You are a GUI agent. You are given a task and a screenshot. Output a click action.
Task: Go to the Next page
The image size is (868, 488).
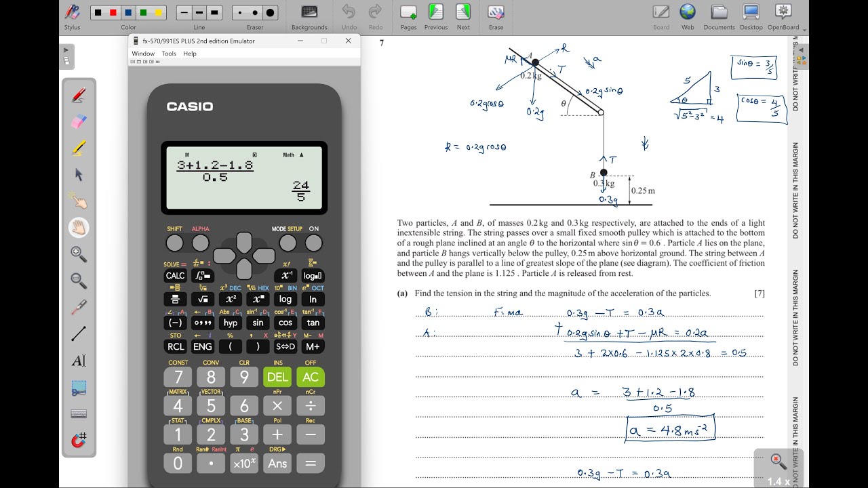(463, 12)
